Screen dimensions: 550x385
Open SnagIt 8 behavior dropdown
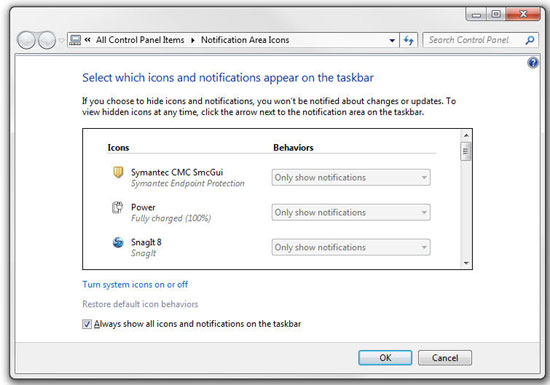click(x=351, y=248)
